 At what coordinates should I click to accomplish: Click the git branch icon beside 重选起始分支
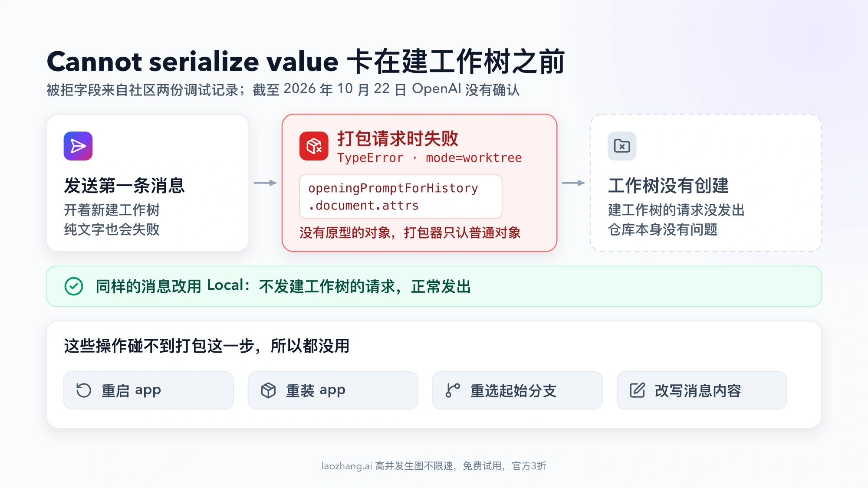click(x=453, y=390)
